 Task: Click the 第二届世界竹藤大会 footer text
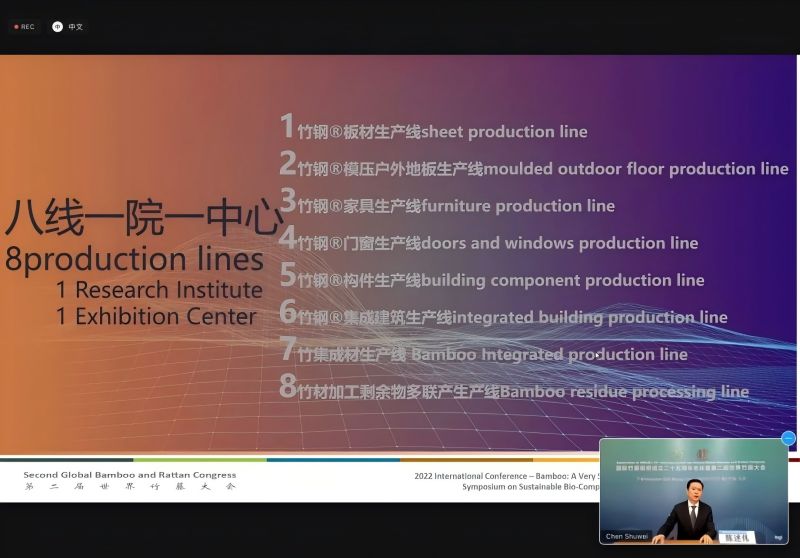(130, 487)
